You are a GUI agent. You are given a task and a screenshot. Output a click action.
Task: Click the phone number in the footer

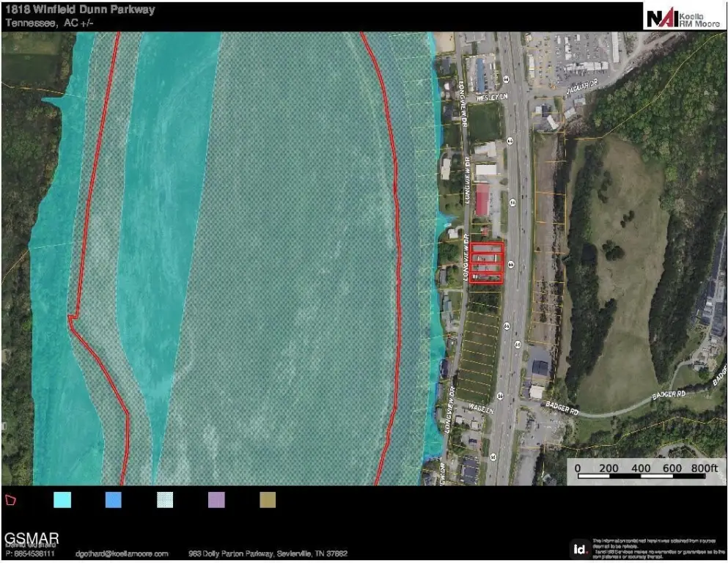pyautogui.click(x=29, y=553)
